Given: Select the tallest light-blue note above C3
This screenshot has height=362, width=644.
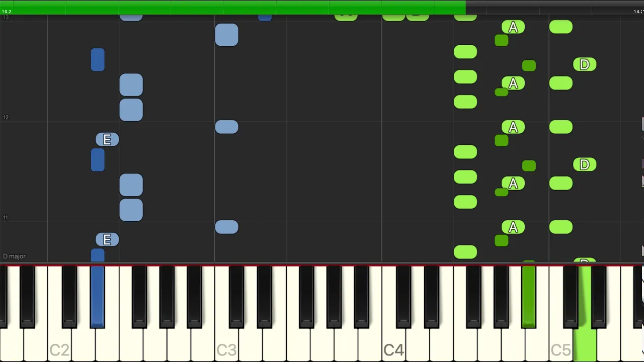Looking at the screenshot, I should [226, 35].
